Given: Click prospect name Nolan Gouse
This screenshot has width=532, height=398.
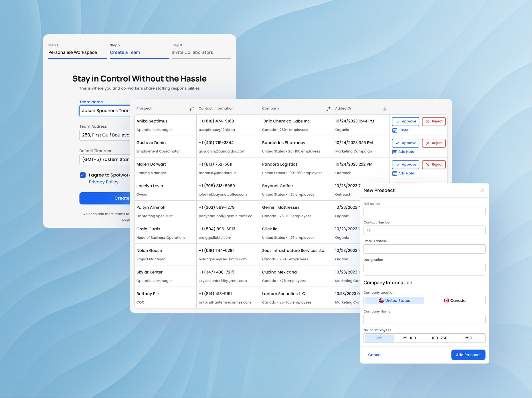Looking at the screenshot, I should pyautogui.click(x=149, y=251).
